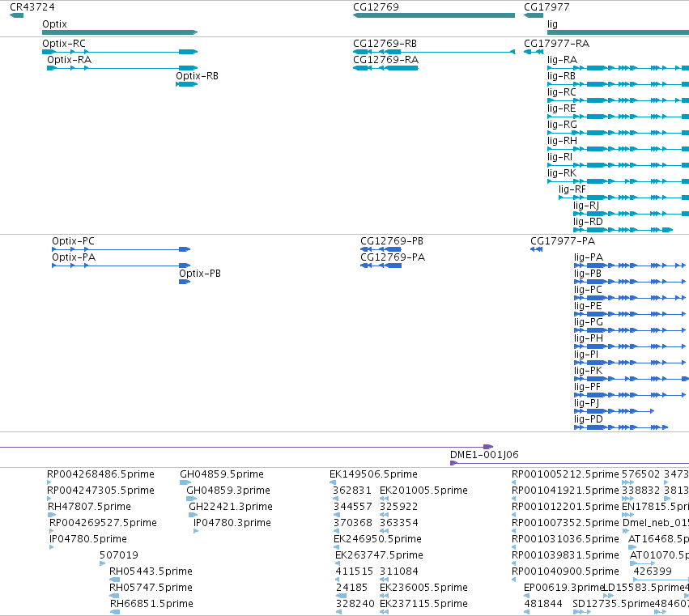Select the Optix-RA transcript label
Viewport: 689px width, 616px height.
[x=69, y=60]
